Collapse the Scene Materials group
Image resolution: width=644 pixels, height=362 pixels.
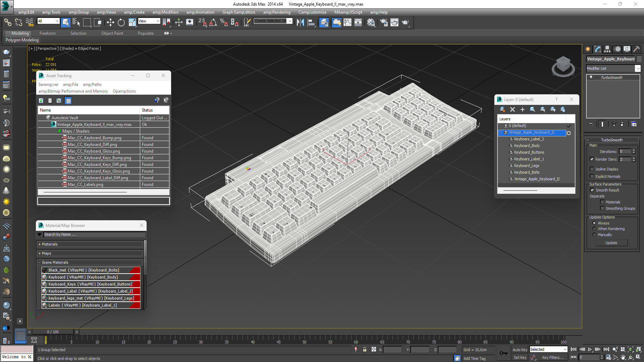(90, 262)
